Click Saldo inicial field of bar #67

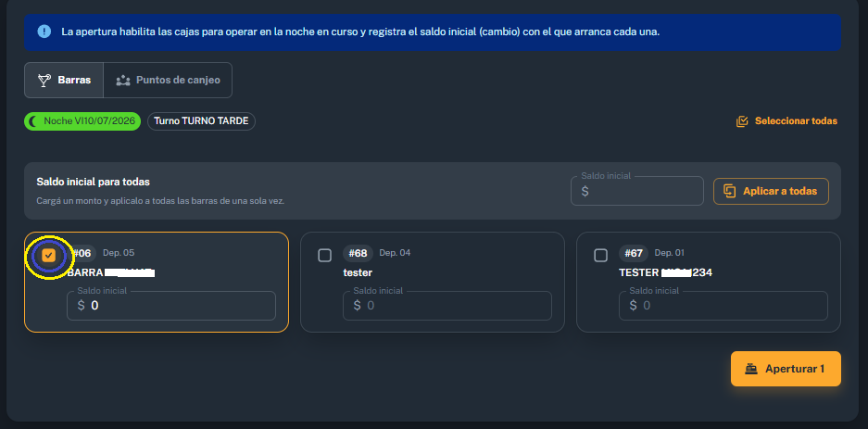tap(723, 306)
